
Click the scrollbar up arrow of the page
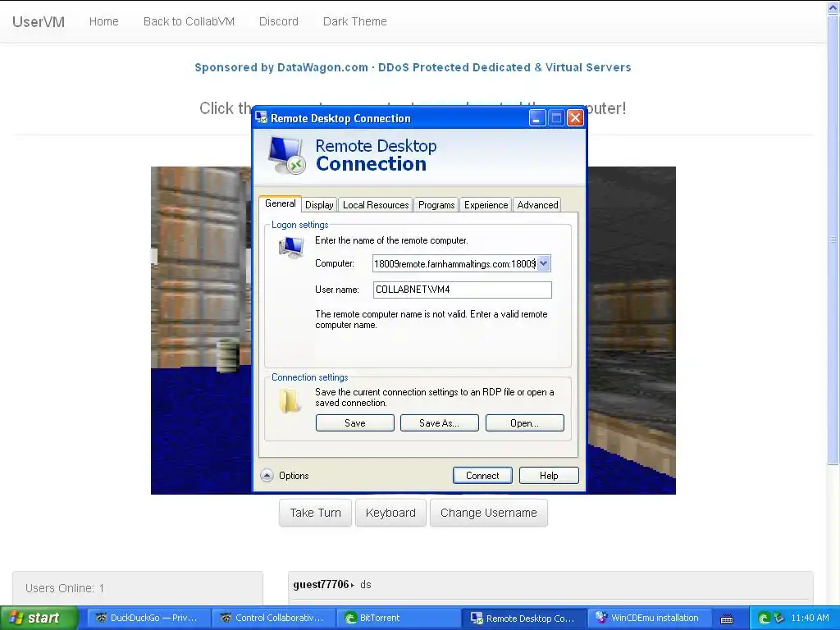pyautogui.click(x=833, y=7)
